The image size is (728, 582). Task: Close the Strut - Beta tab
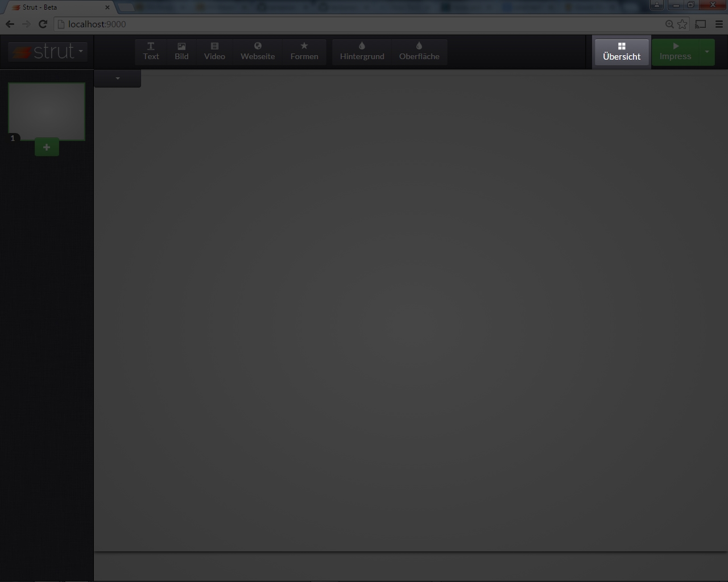pos(107,7)
